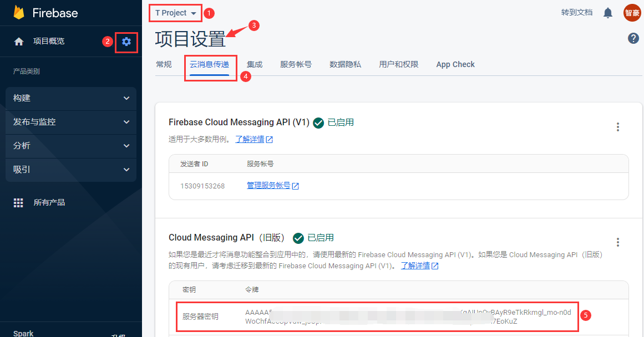Click the green check icon beside 旧版 已启用

298,238
